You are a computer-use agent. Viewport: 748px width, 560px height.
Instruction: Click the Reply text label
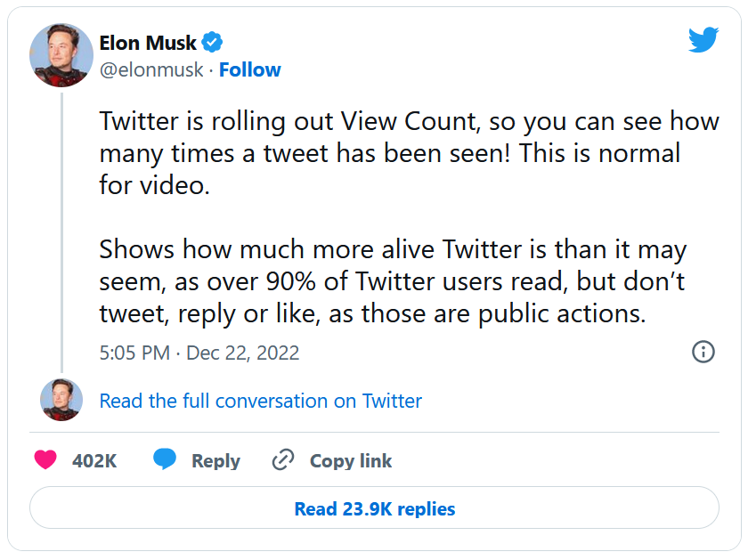[x=215, y=460]
